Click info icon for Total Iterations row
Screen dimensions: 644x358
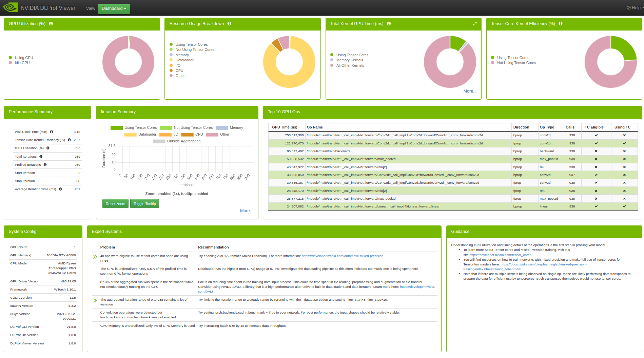point(41,157)
